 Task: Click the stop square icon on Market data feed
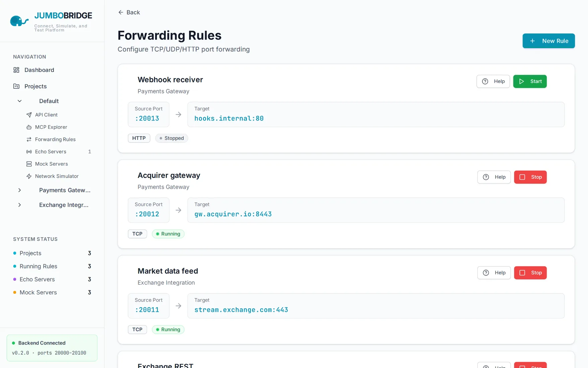coord(522,273)
